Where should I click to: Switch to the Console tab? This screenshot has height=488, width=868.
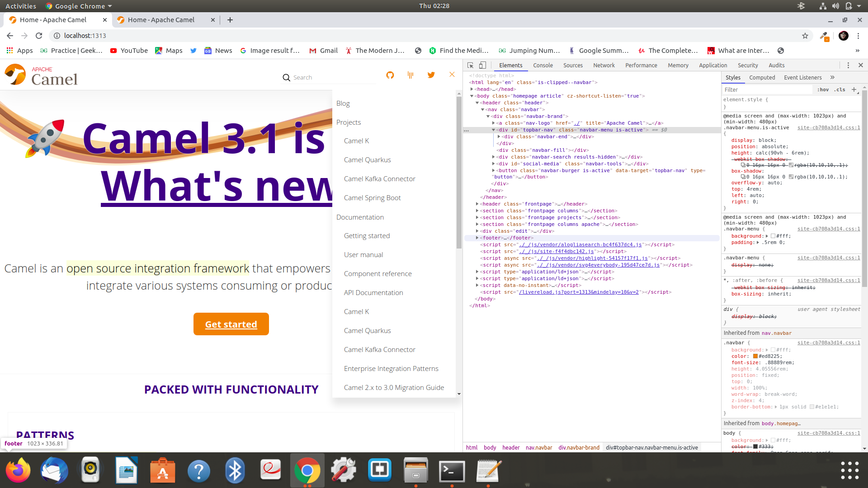click(x=543, y=66)
